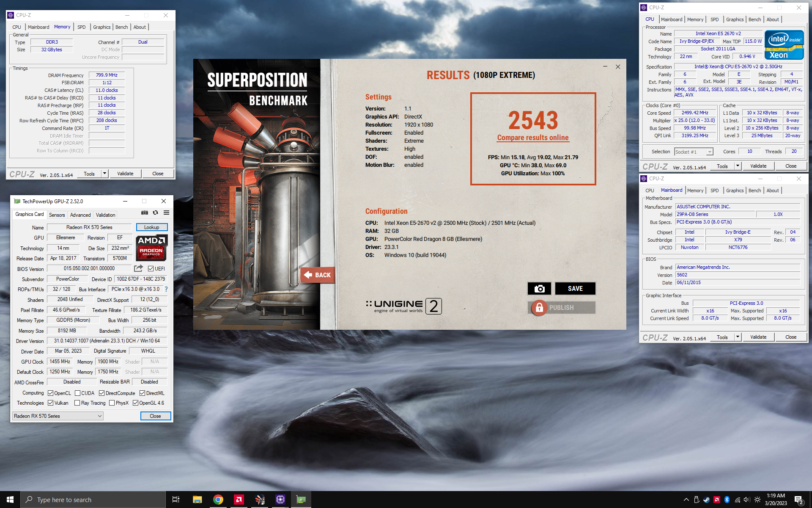Toggle the CUDA checkbox
This screenshot has width=812, height=508.
pyautogui.click(x=77, y=393)
